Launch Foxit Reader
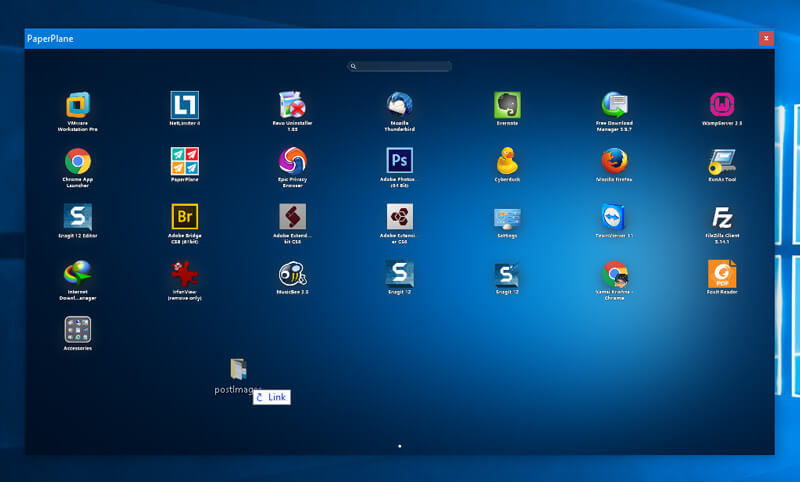The height and width of the screenshot is (482, 800). point(722,273)
